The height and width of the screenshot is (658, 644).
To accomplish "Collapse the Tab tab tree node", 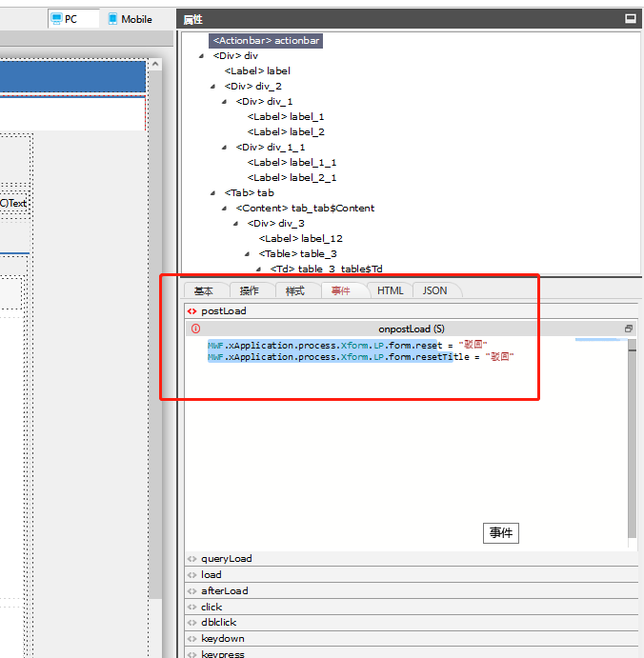I will click(213, 193).
